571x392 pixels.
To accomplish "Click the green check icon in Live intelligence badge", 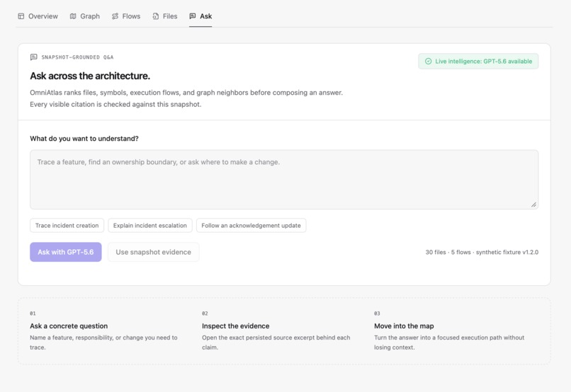I will [x=428, y=62].
